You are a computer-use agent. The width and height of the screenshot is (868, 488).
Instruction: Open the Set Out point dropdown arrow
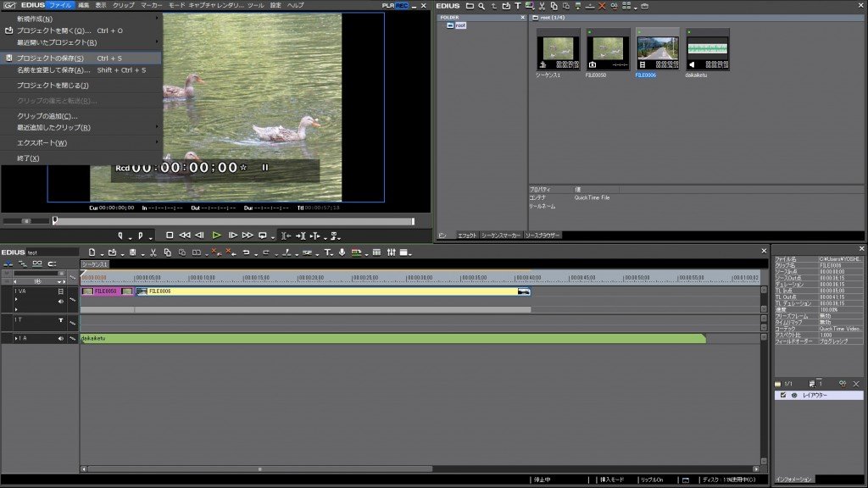tap(151, 237)
